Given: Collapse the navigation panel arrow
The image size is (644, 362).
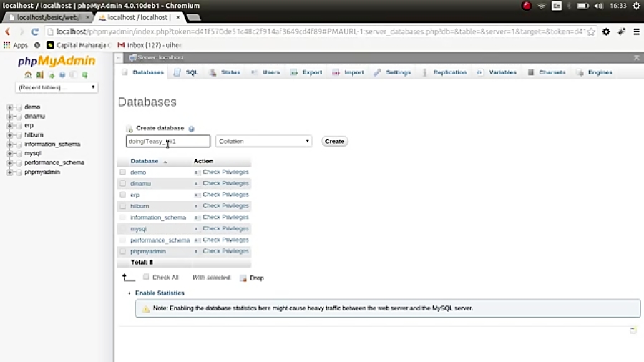Looking at the screenshot, I should point(118,58).
